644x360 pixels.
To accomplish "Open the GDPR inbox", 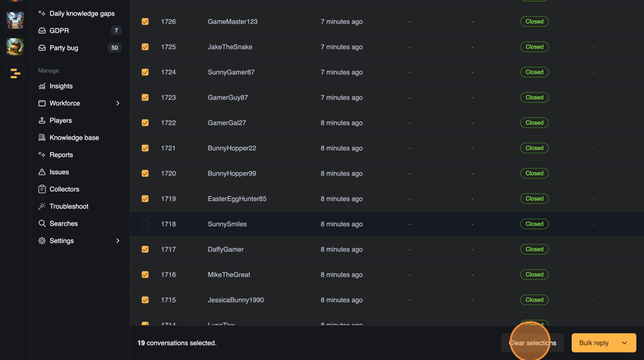I will tap(59, 31).
